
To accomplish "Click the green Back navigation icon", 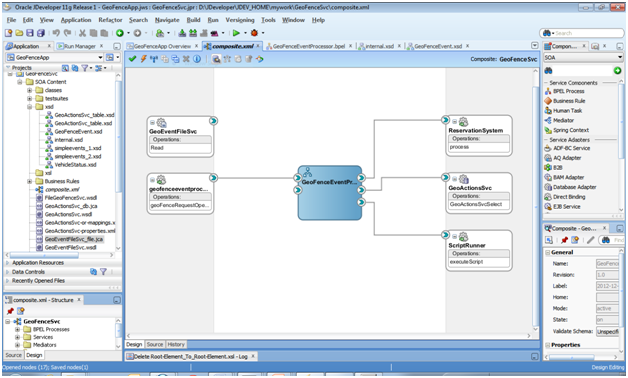I will coord(119,33).
